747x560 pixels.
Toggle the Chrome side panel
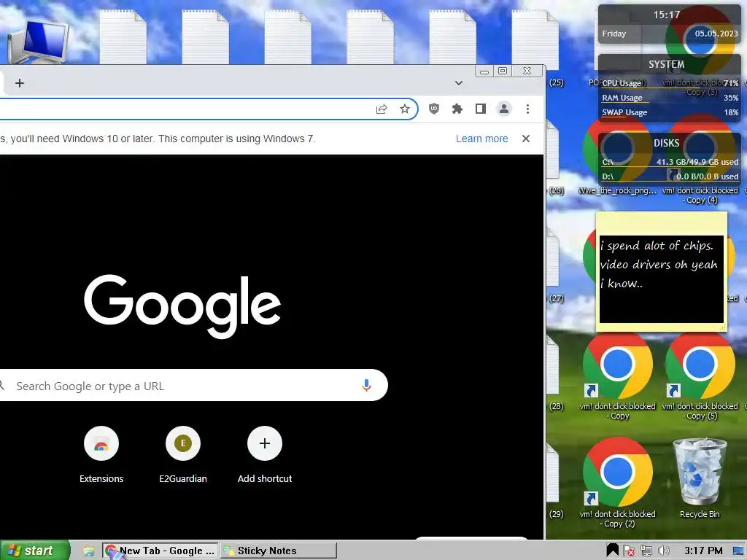point(480,109)
